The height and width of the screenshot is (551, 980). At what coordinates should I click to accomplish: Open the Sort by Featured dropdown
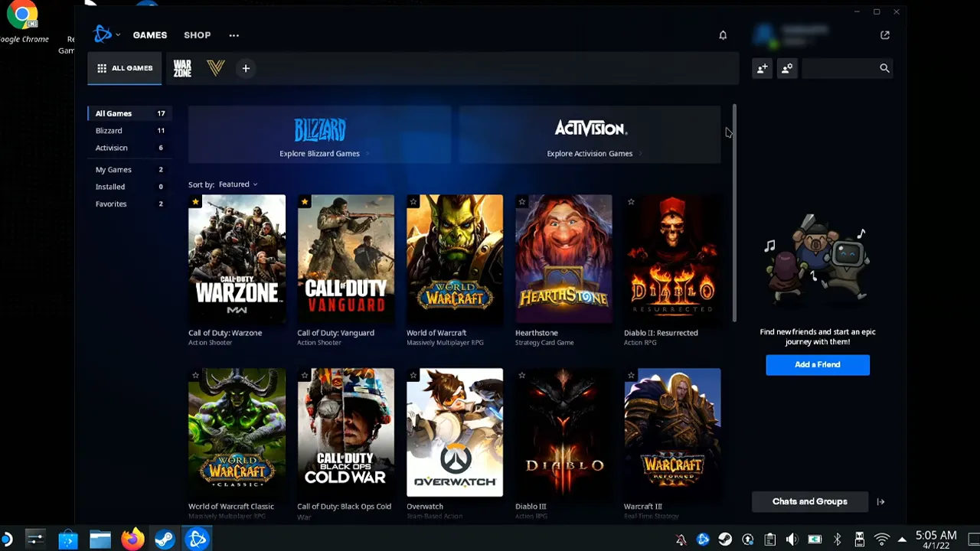[238, 184]
